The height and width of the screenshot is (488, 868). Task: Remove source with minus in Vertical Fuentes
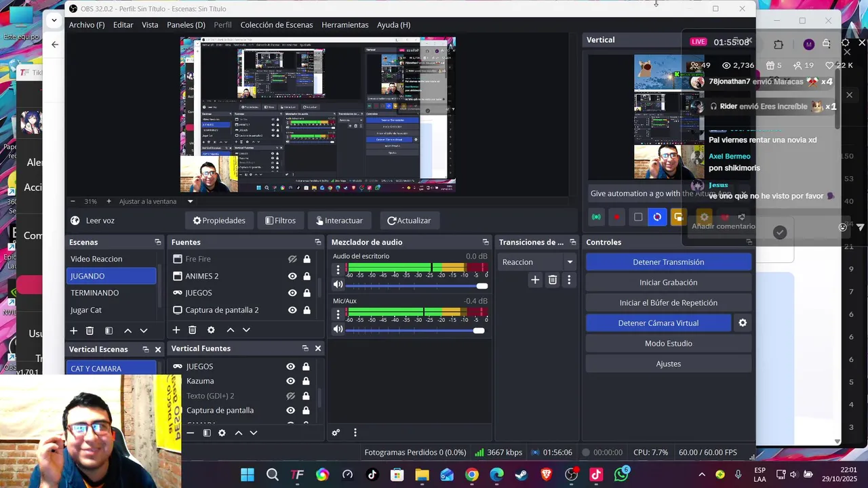(x=191, y=433)
